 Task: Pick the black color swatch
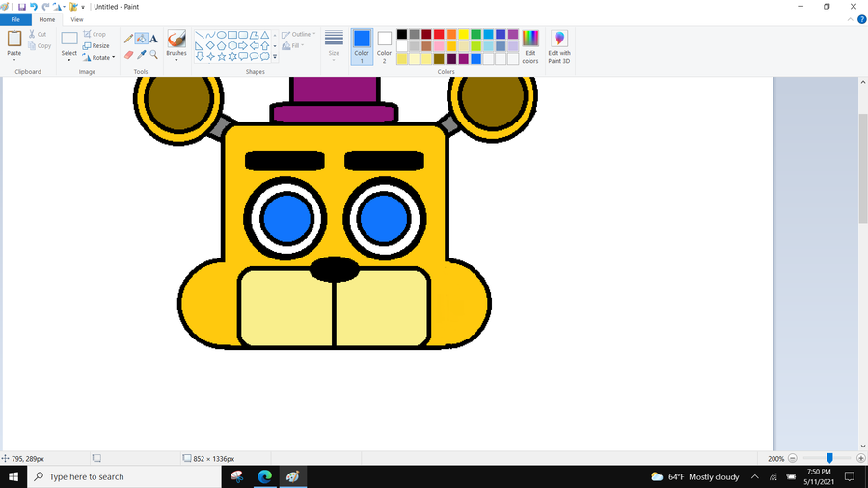[x=402, y=35]
